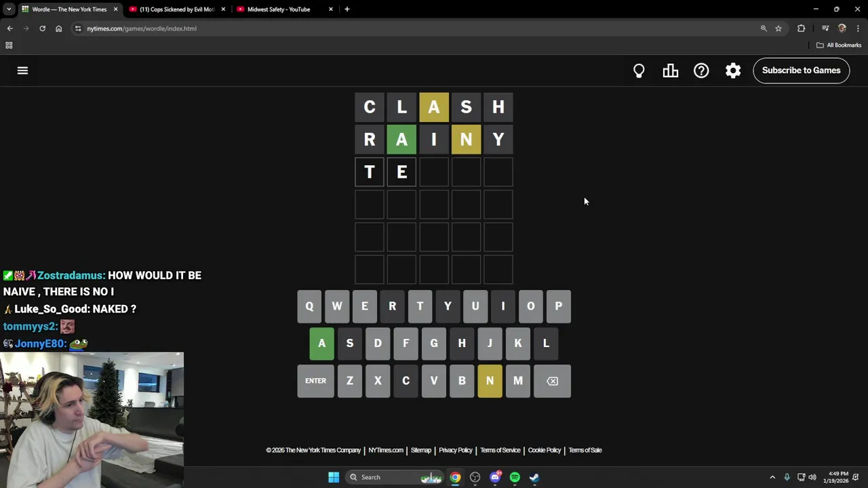Tap the green A key on the Wordle keyboard
The image size is (868, 488).
point(322,344)
